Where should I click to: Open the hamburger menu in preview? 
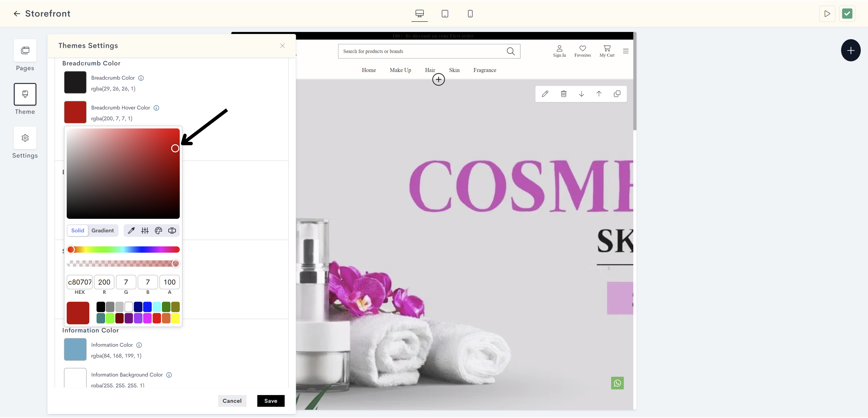pyautogui.click(x=625, y=51)
